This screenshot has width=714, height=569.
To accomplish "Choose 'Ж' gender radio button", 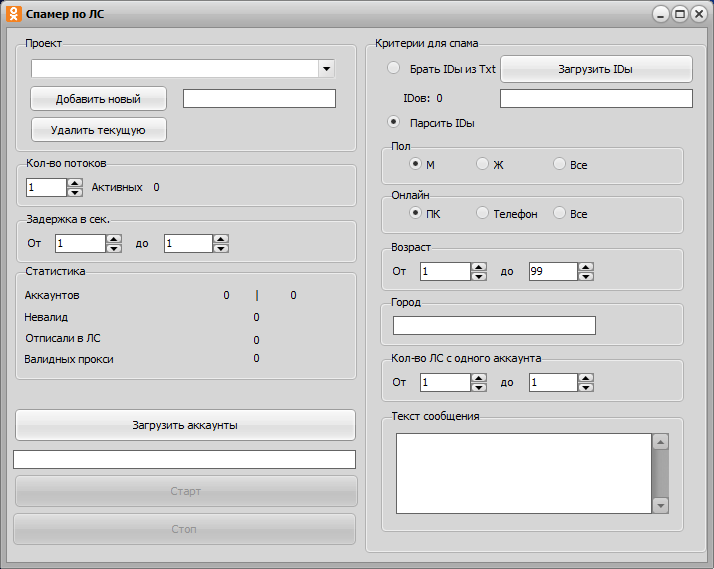I will [x=482, y=164].
